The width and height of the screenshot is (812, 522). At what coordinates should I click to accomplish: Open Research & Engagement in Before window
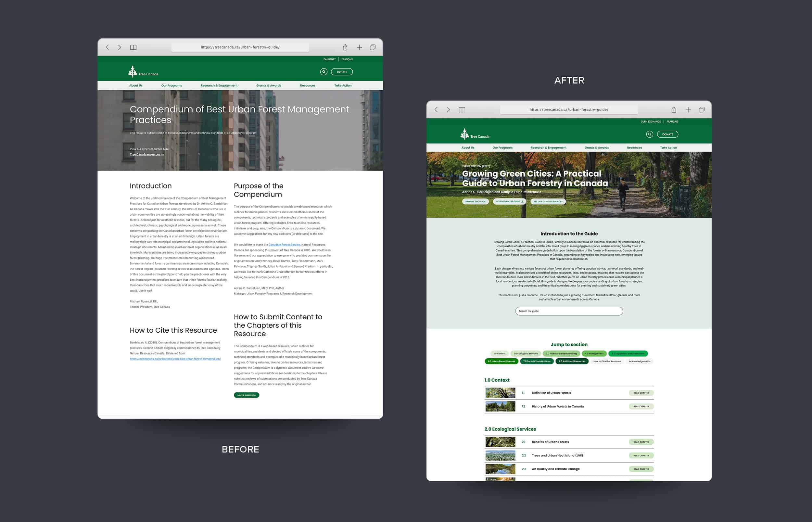(x=219, y=85)
